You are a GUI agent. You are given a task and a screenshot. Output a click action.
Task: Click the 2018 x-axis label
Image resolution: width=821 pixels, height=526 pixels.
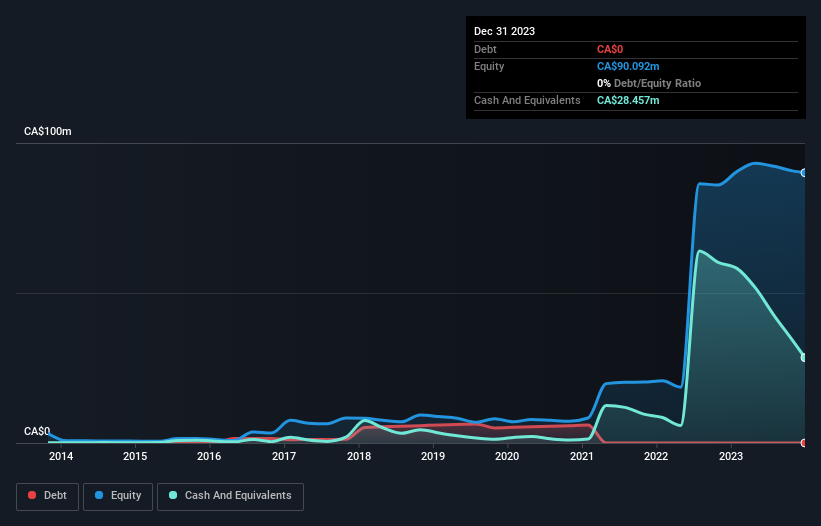359,456
